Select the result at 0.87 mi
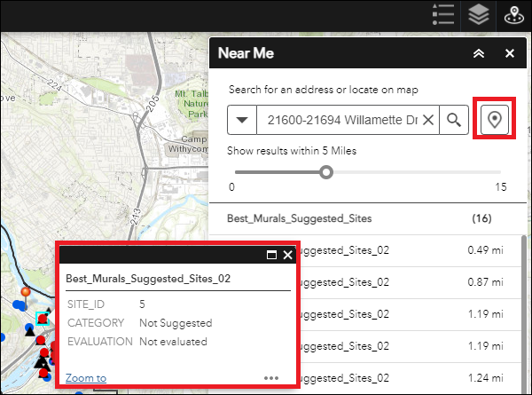Viewport: 532px width, 395px height. point(411,282)
